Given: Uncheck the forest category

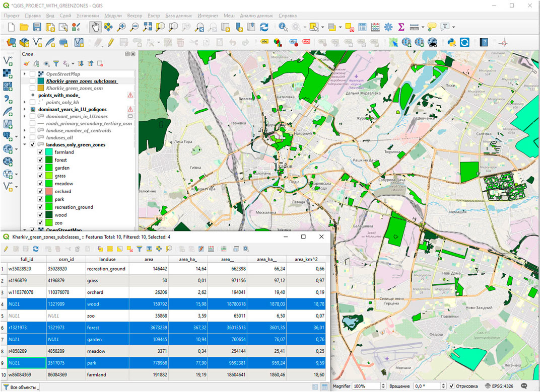Looking at the screenshot, I should point(40,160).
